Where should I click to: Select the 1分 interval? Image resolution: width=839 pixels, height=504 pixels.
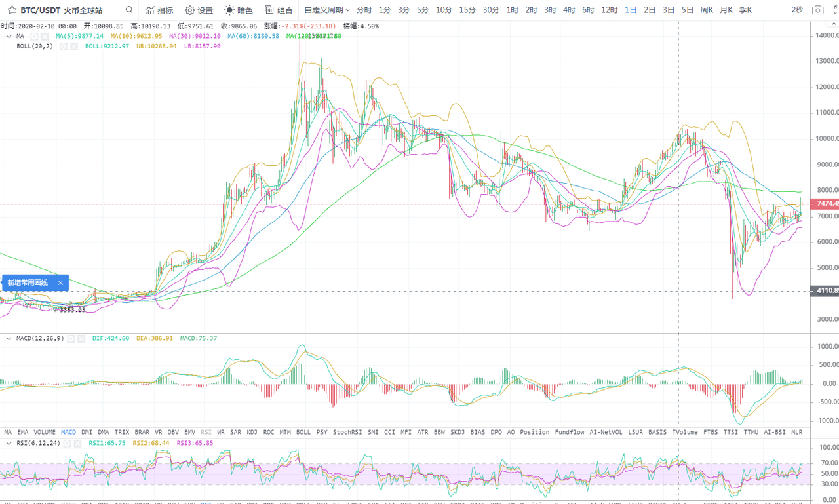point(385,10)
